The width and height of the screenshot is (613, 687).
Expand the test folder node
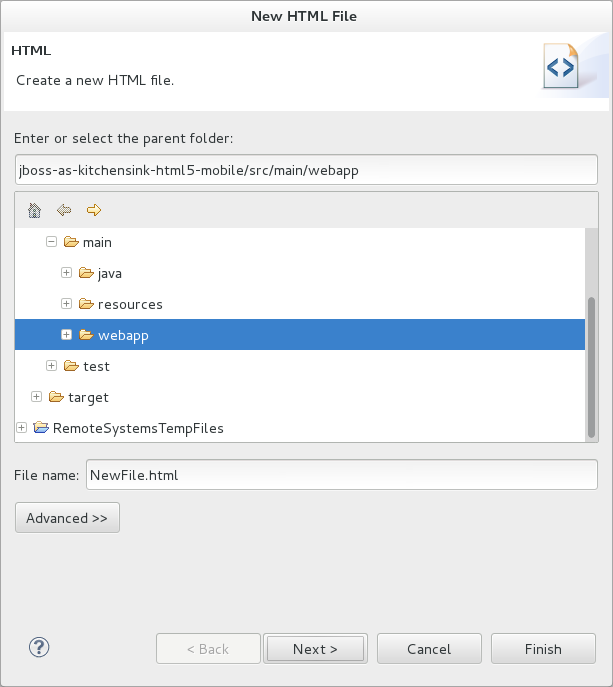pos(52,366)
